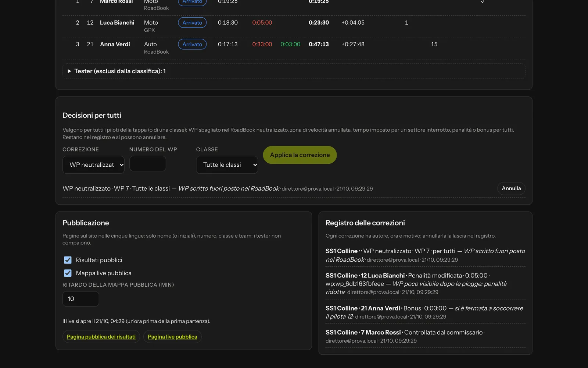Click the total time 0:23:30
The width and height of the screenshot is (588, 368).
pos(319,22)
